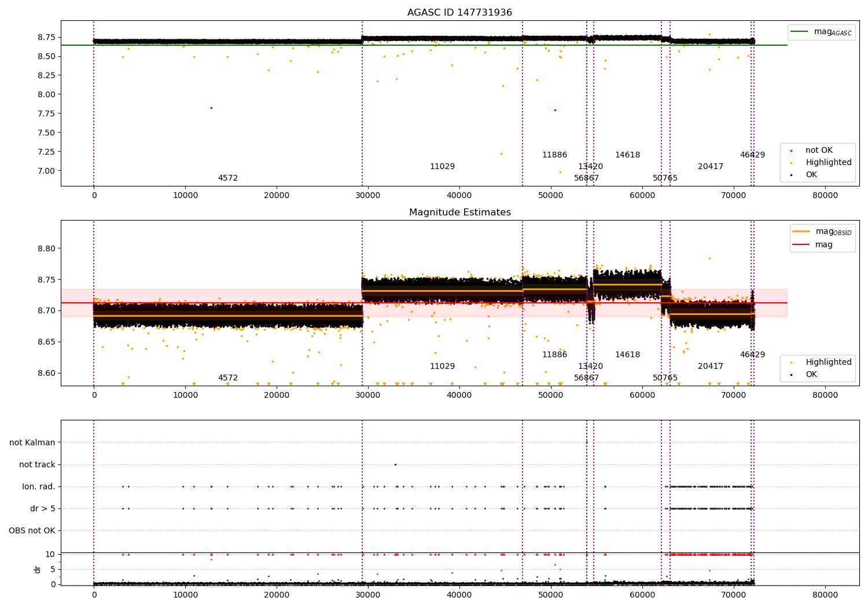Click the 'OBS not OK' axis label
The height and width of the screenshot is (608, 868).
pos(32,530)
